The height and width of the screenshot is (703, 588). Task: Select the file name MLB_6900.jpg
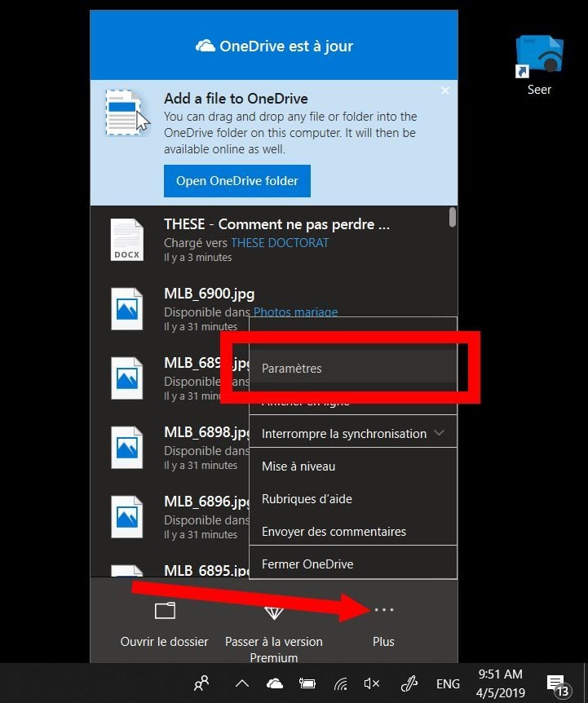[x=210, y=294]
